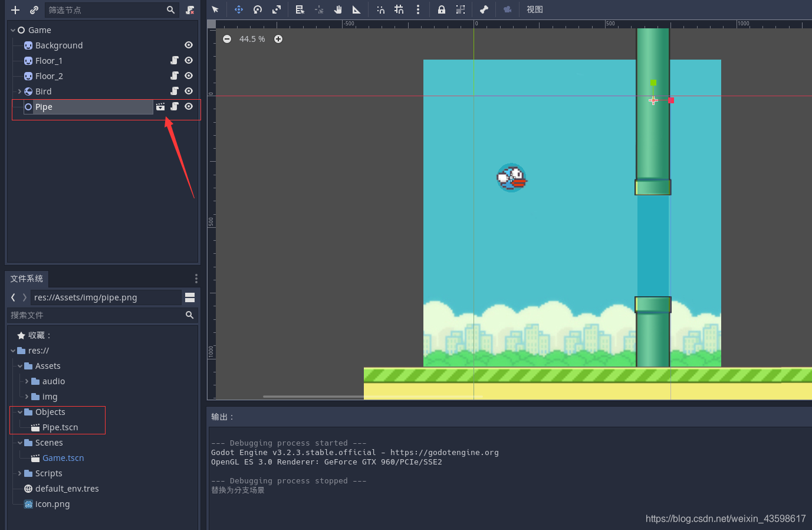Screen dimensions: 812x530
Task: Toggle FileSystem split view mode
Action: (x=190, y=297)
